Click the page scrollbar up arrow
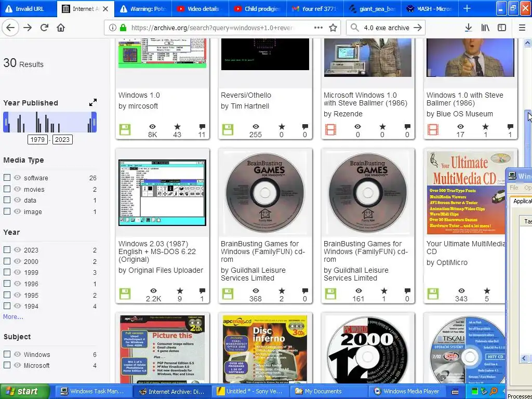Screen dimensions: 532x399 [x=527, y=43]
